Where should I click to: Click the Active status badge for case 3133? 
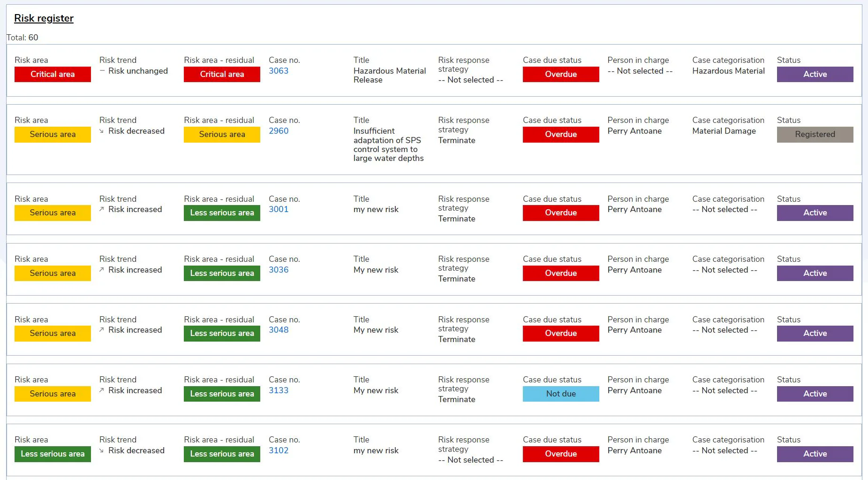pos(815,394)
